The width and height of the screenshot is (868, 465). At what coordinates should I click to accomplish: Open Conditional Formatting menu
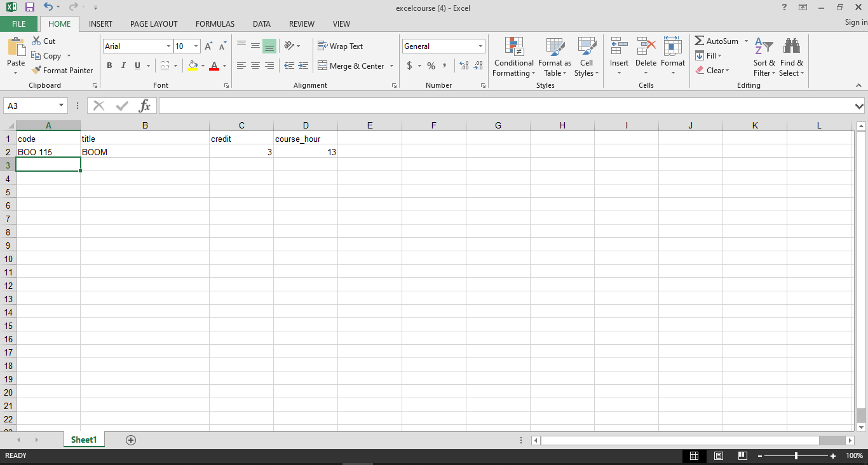click(x=514, y=57)
